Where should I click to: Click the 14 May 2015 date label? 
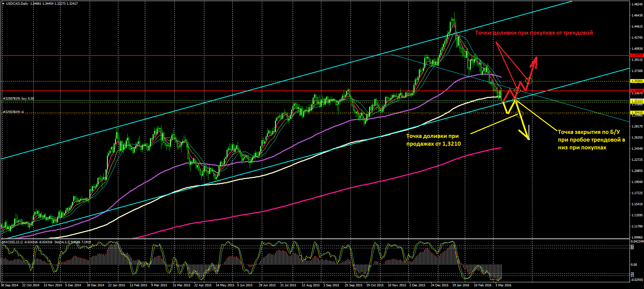(225, 285)
